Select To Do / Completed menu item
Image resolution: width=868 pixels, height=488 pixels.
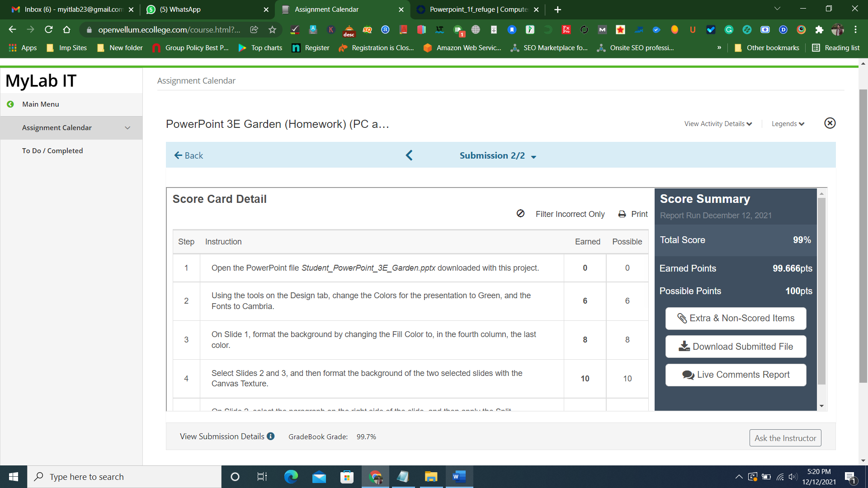click(x=52, y=151)
